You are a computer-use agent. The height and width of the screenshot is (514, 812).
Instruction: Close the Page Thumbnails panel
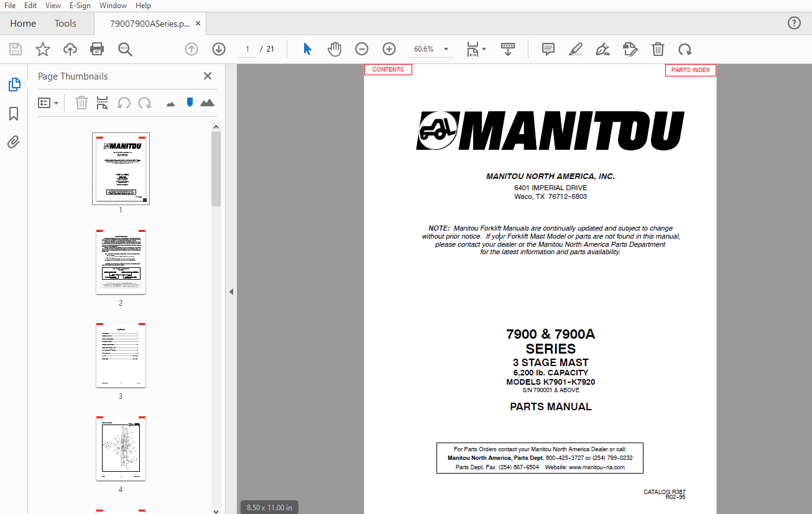(x=208, y=76)
